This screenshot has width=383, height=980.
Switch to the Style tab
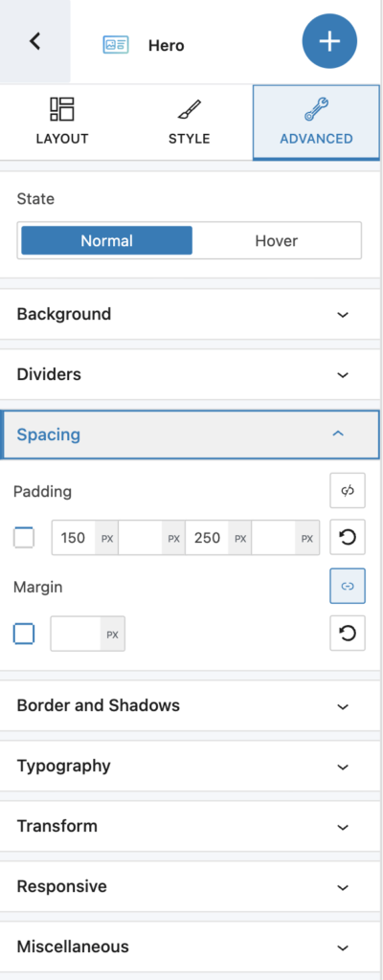(189, 122)
